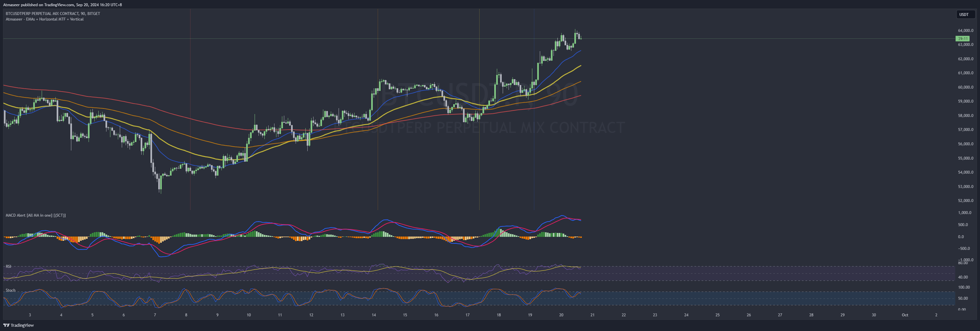Viewport: 980px width, 331px height.
Task: Click date label 23 on time axis
Action: click(x=655, y=315)
